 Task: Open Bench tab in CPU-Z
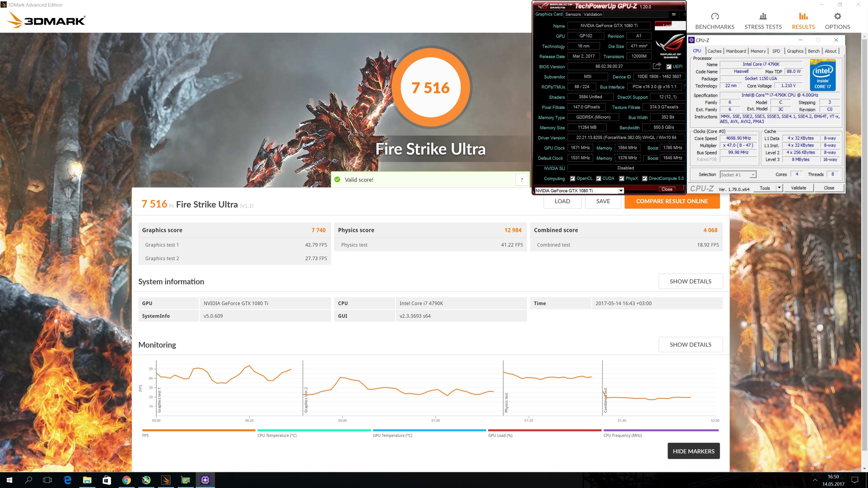[814, 51]
